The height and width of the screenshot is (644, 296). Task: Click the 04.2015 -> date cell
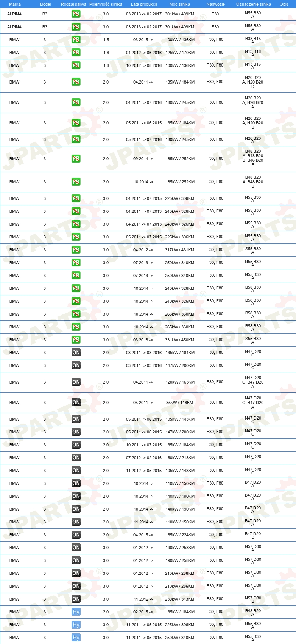coord(143,535)
